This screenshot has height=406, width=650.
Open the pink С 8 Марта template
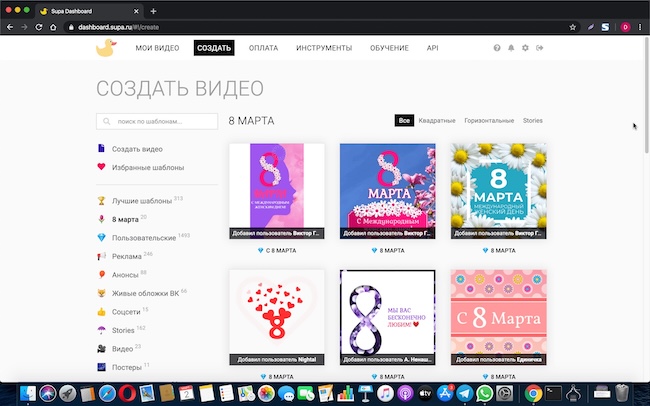coord(498,317)
